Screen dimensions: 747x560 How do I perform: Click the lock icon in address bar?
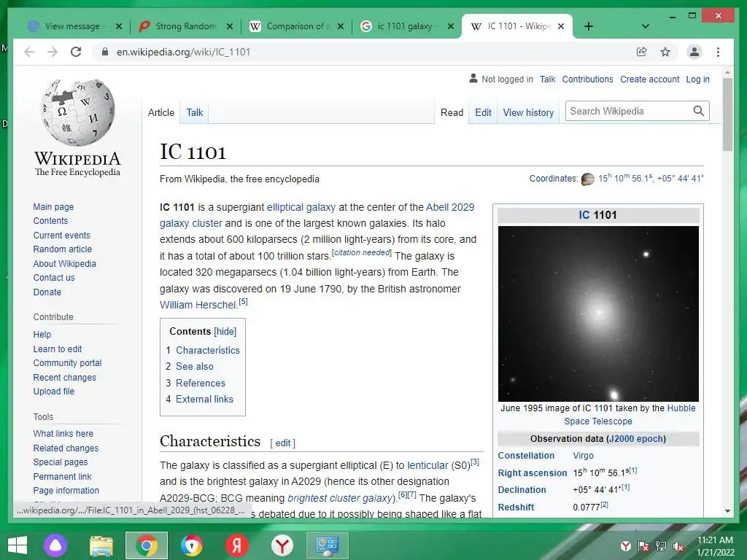105,52
